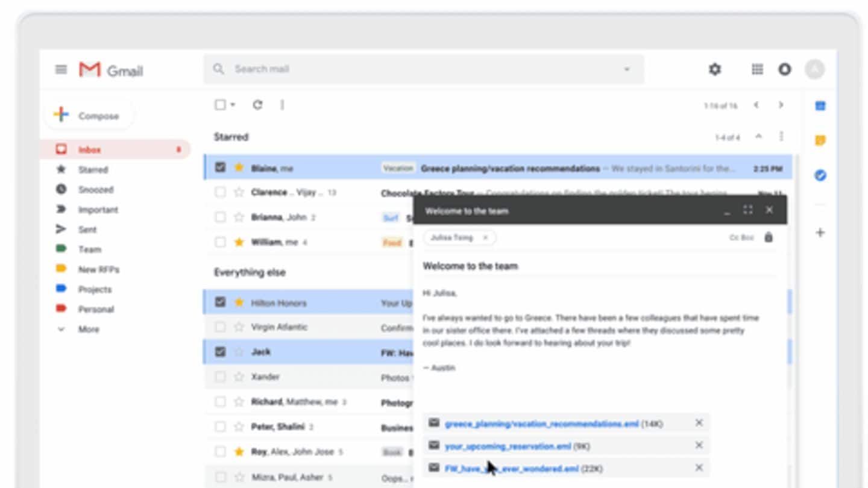The image size is (868, 488).
Task: Open the Sent folder
Action: pos(87,229)
